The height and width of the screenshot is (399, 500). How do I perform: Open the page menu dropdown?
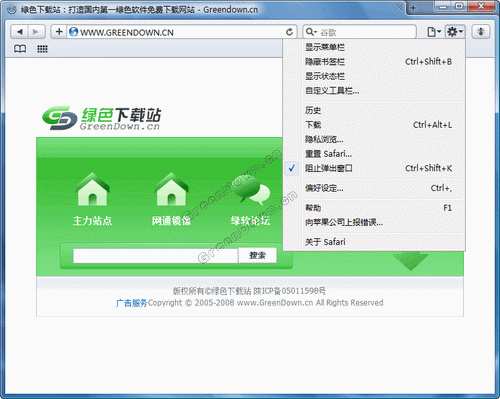[x=434, y=32]
